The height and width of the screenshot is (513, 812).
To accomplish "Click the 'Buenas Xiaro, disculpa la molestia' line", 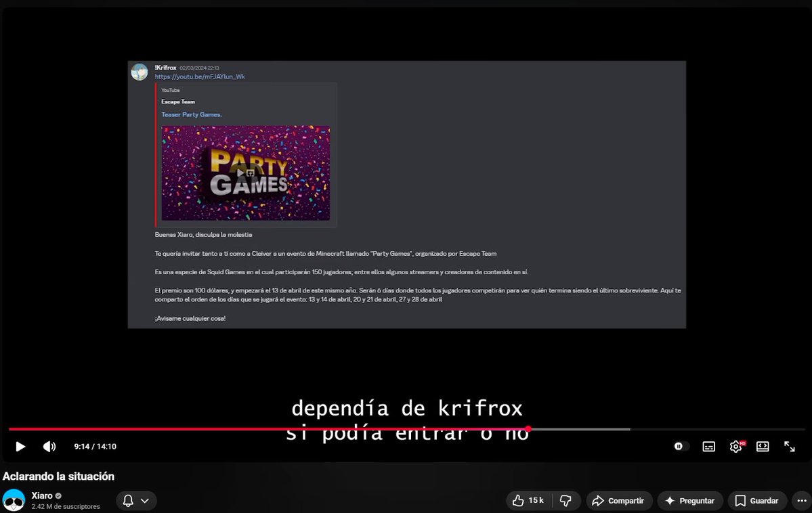I will click(204, 234).
